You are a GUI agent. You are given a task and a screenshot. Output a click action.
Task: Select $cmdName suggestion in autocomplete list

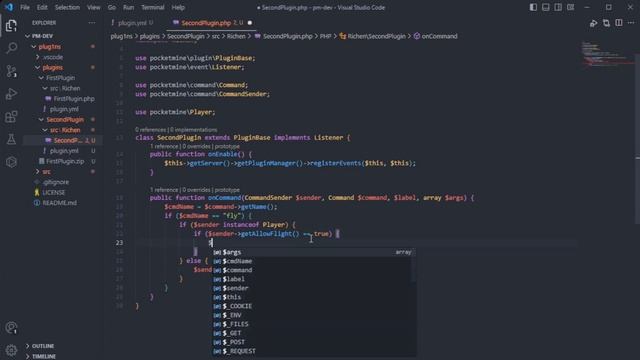click(x=314, y=261)
